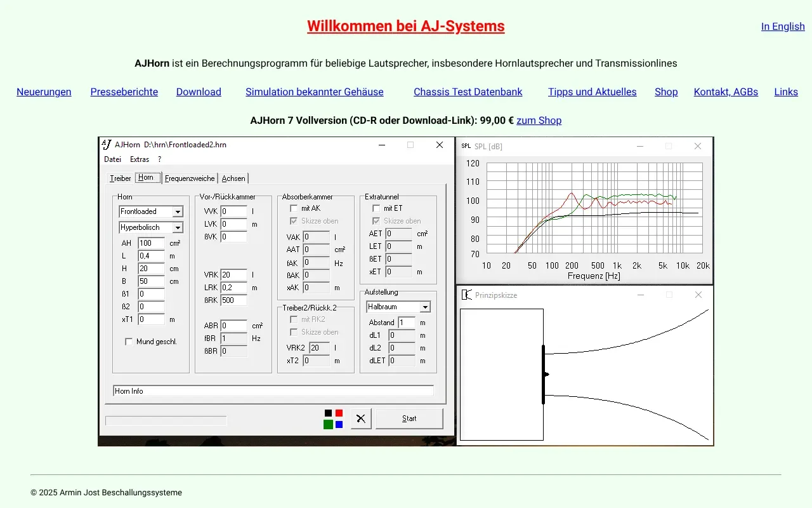Click the green curve color square
The width and height of the screenshot is (812, 508).
pyautogui.click(x=328, y=424)
